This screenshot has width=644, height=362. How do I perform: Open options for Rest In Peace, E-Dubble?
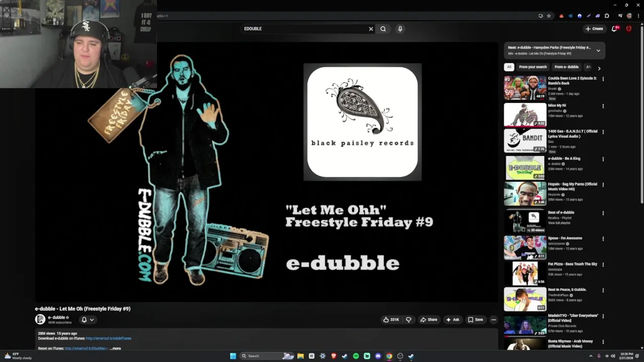tap(603, 290)
